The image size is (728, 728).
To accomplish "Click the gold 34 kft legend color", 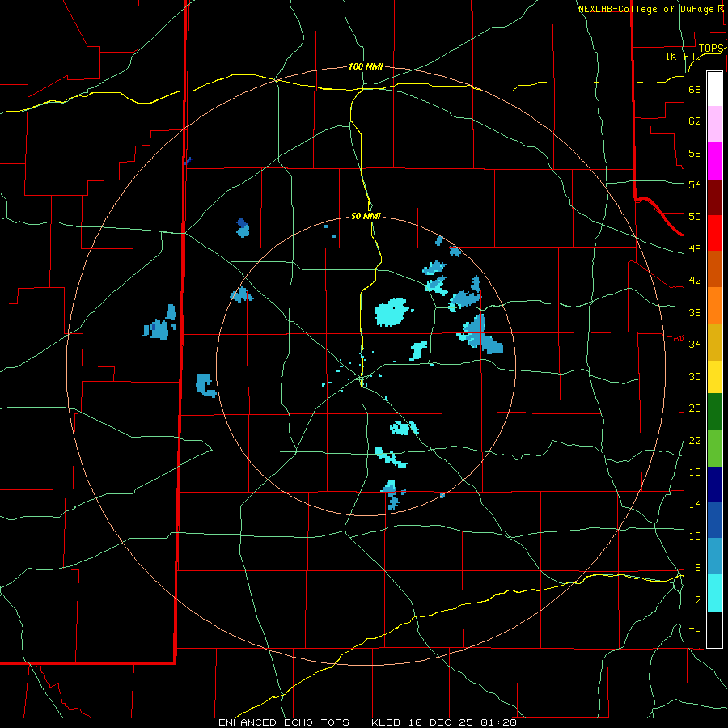I will (714, 343).
